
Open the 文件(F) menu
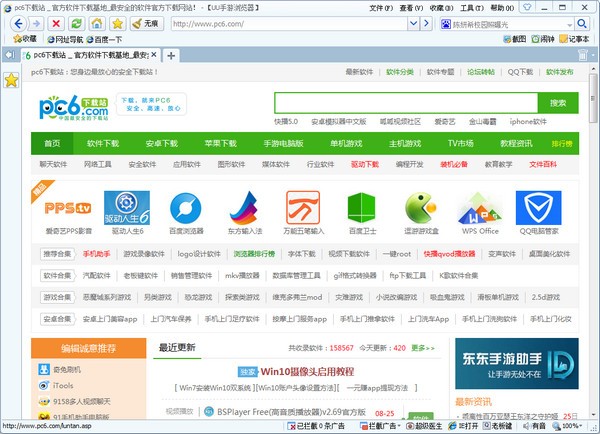[381, 8]
